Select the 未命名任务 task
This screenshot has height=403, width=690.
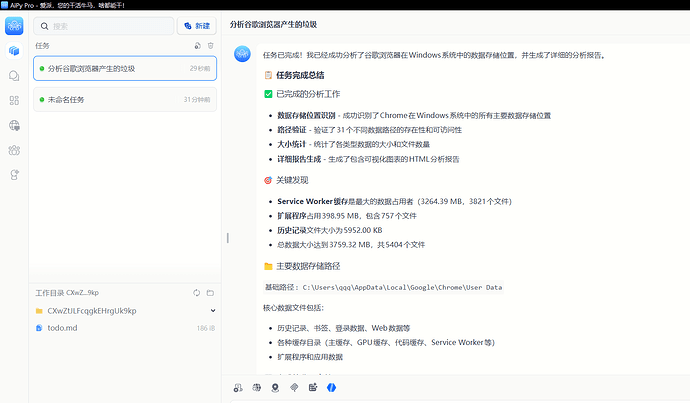point(125,99)
